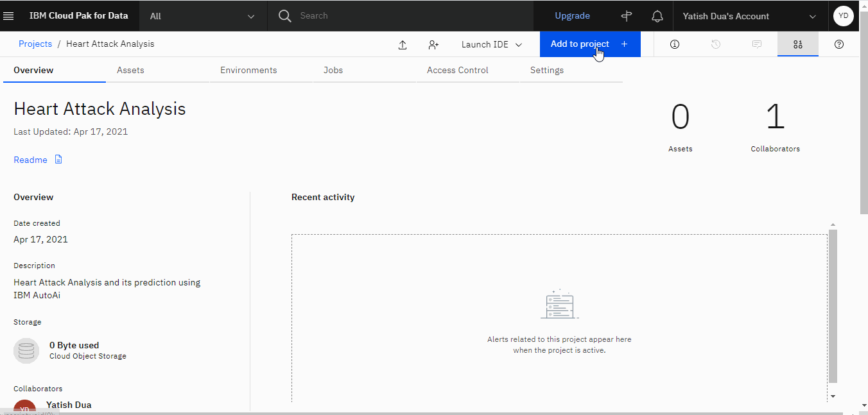The height and width of the screenshot is (415, 868).
Task: Click the Heart Attack Analysis heading
Action: [100, 109]
